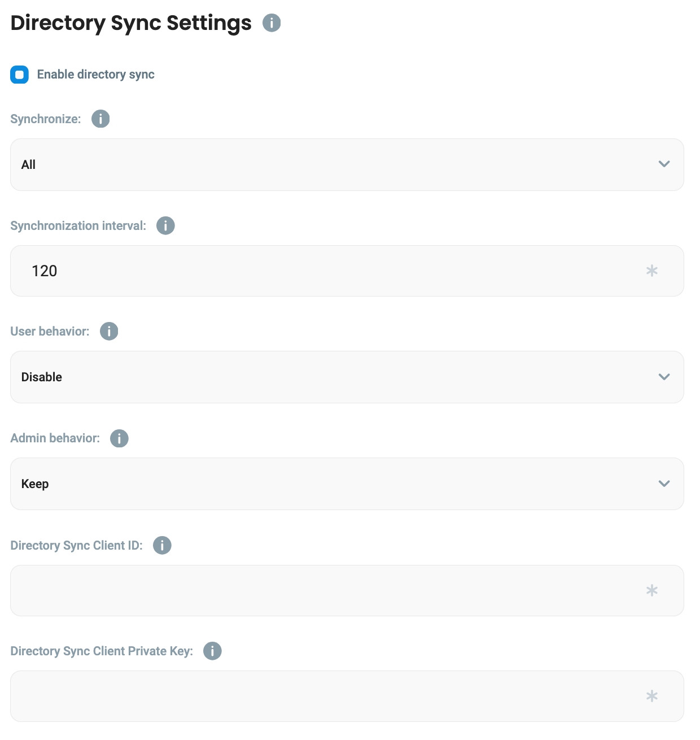700x740 pixels.
Task: Click the chevron in the Admin behavior dropdown
Action: tap(664, 484)
